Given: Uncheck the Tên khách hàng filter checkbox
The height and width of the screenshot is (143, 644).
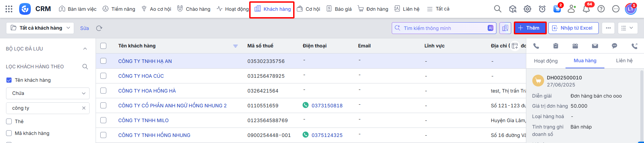Looking at the screenshot, I should (x=9, y=80).
